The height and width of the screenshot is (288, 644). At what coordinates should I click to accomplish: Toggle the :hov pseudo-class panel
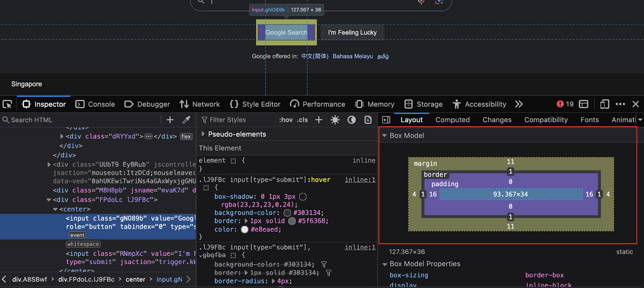[286, 120]
